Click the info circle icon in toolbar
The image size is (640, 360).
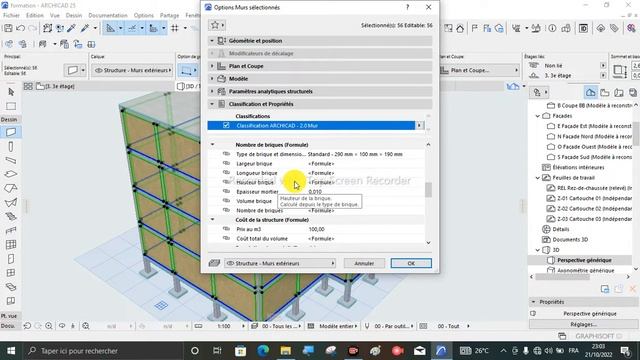pos(552,28)
